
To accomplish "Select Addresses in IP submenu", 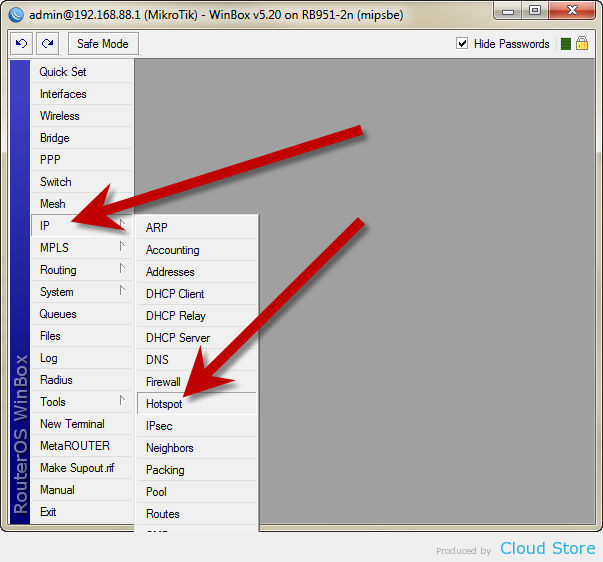I will pyautogui.click(x=197, y=272).
